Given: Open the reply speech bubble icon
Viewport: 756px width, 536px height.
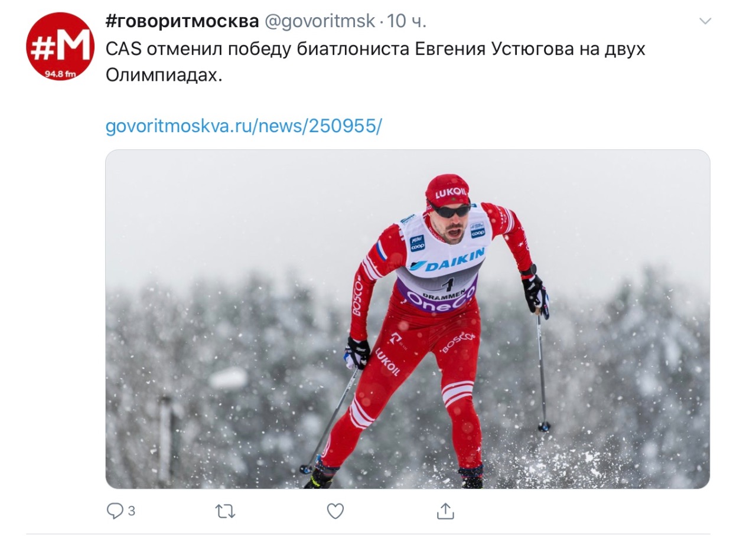Looking at the screenshot, I should pos(115,511).
